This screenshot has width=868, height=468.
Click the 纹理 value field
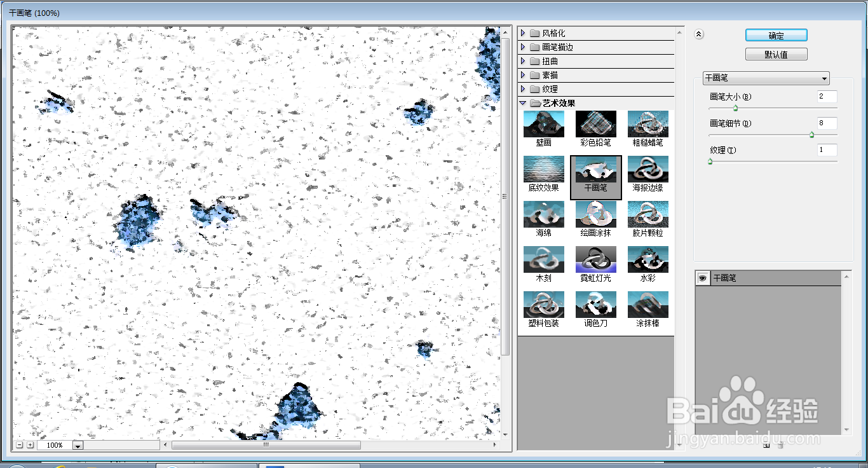827,150
